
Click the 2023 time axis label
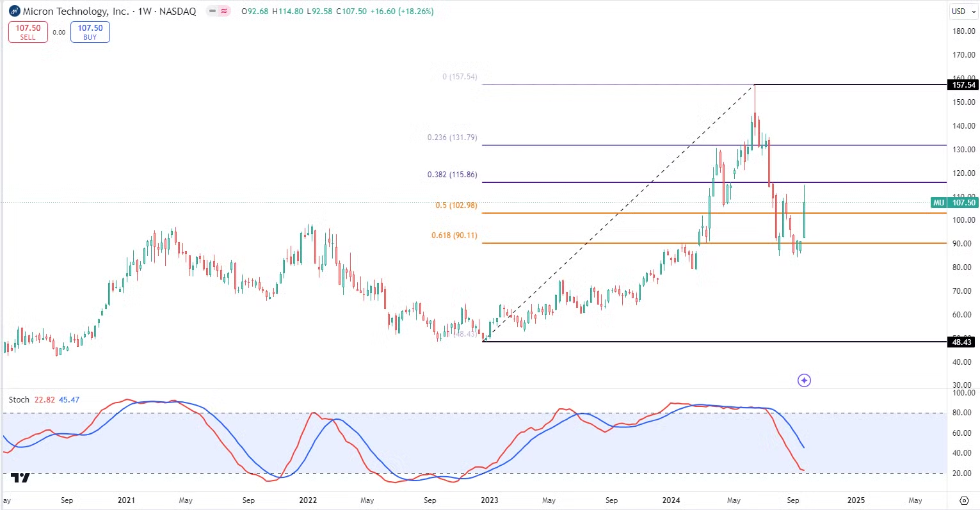tap(490, 500)
